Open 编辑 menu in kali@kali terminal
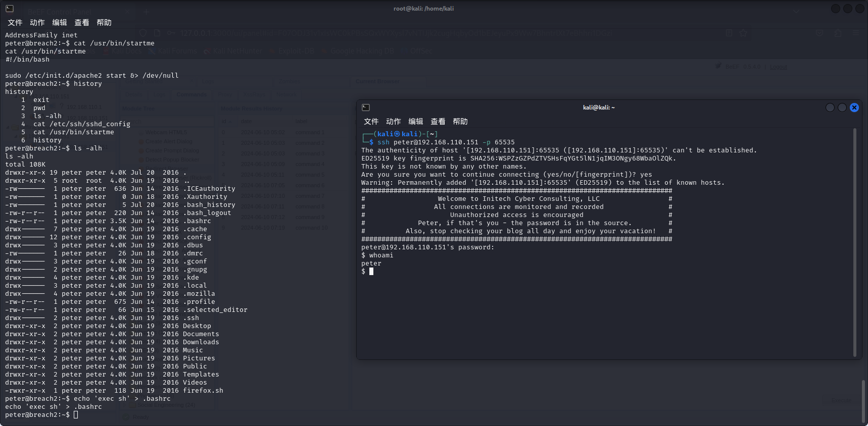 click(416, 122)
